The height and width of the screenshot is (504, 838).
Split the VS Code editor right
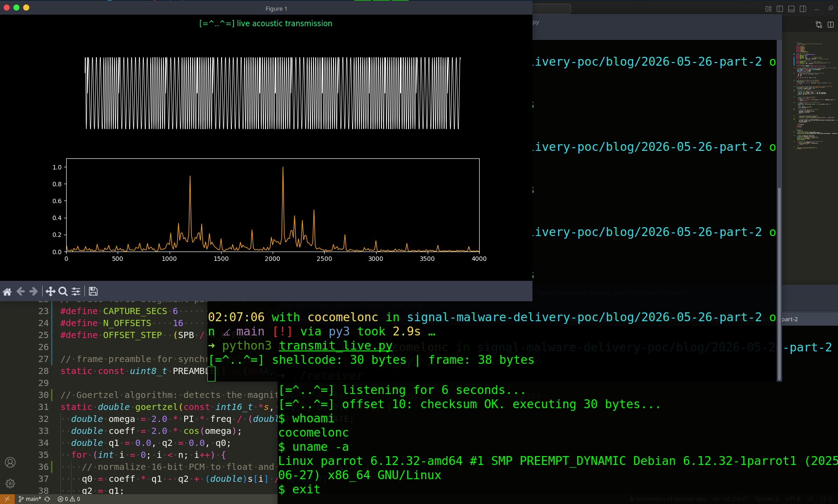click(830, 25)
